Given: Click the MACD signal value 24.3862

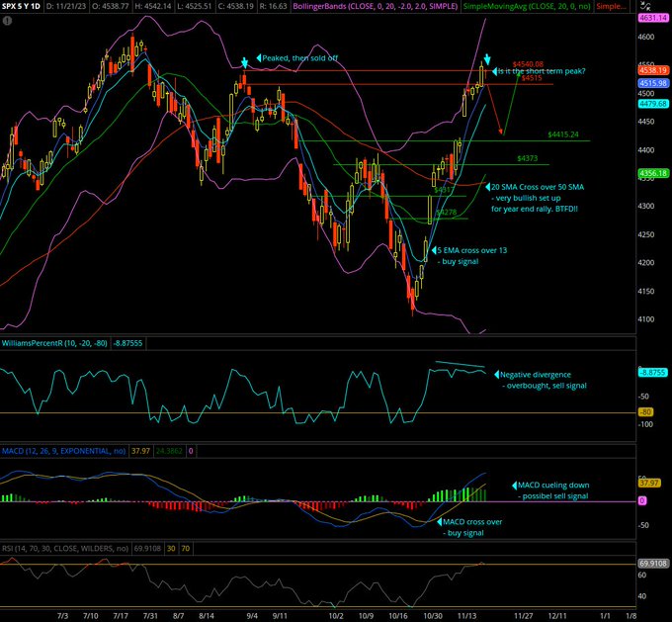Looking at the screenshot, I should point(169,451).
